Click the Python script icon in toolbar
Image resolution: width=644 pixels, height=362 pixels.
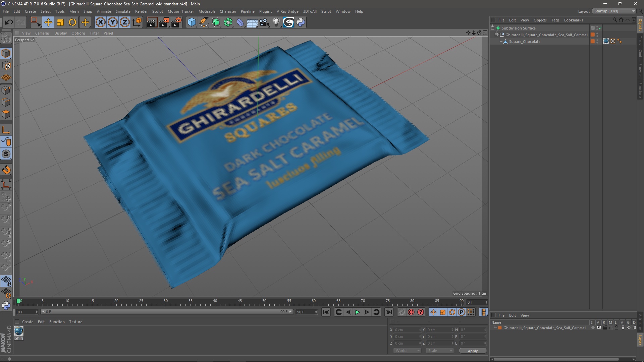[x=301, y=22]
